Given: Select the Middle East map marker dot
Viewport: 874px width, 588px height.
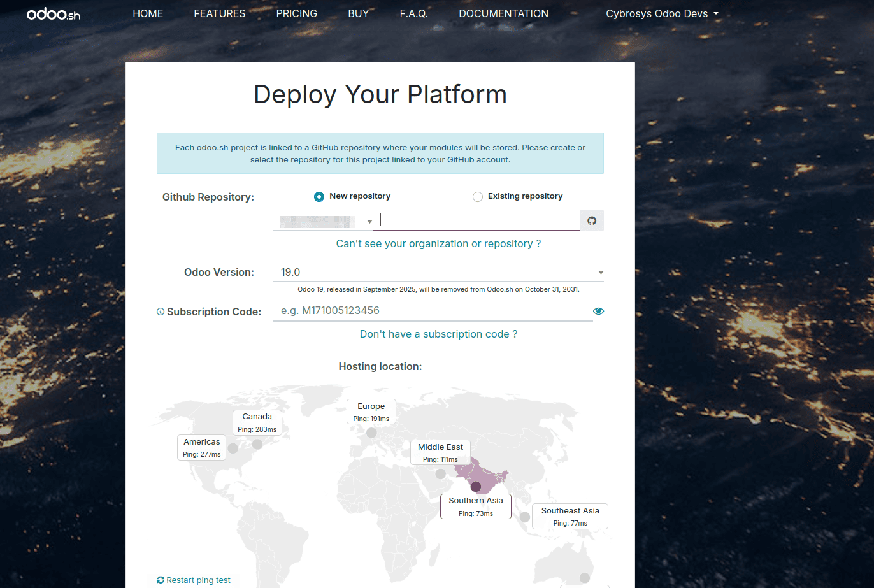Looking at the screenshot, I should tap(440, 474).
